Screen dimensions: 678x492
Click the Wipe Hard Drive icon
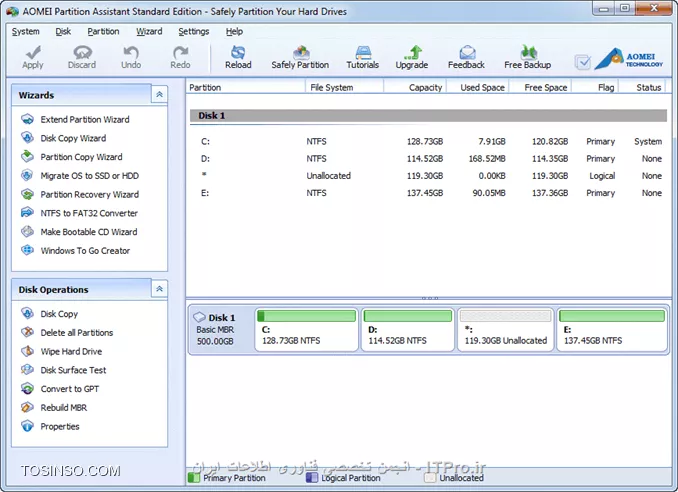pos(27,351)
